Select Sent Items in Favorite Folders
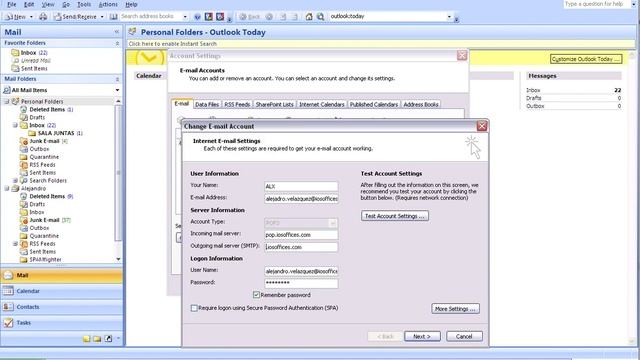 (x=34, y=69)
